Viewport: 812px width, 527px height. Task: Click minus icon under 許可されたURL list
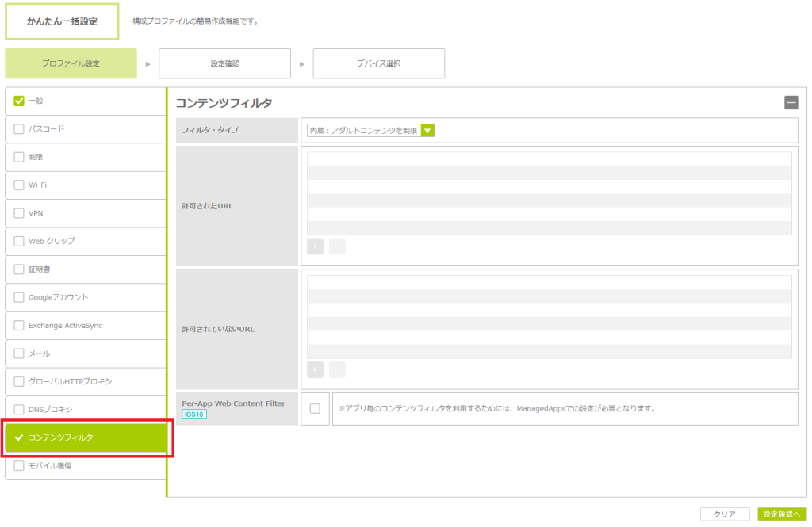coord(337,246)
